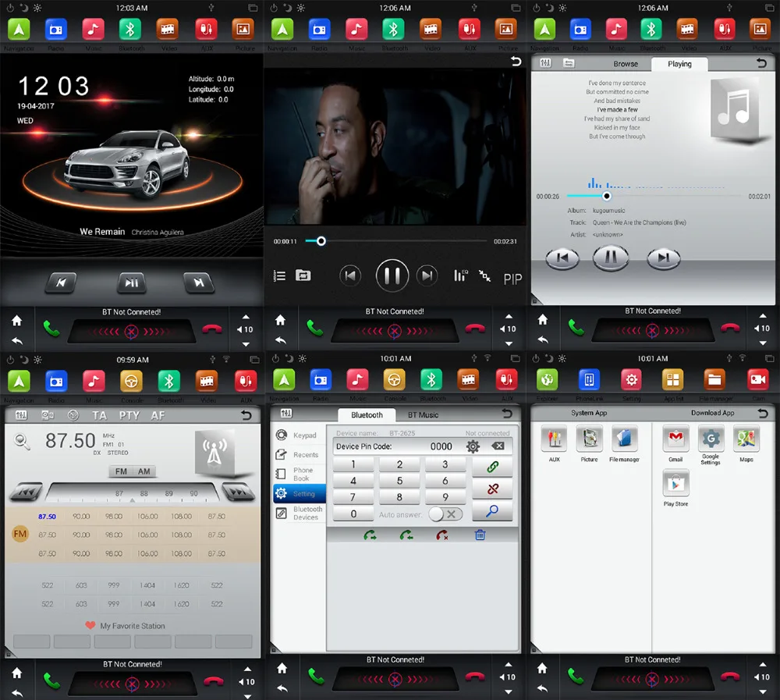
Task: Seek backward to the previous radio station
Action: click(27, 492)
